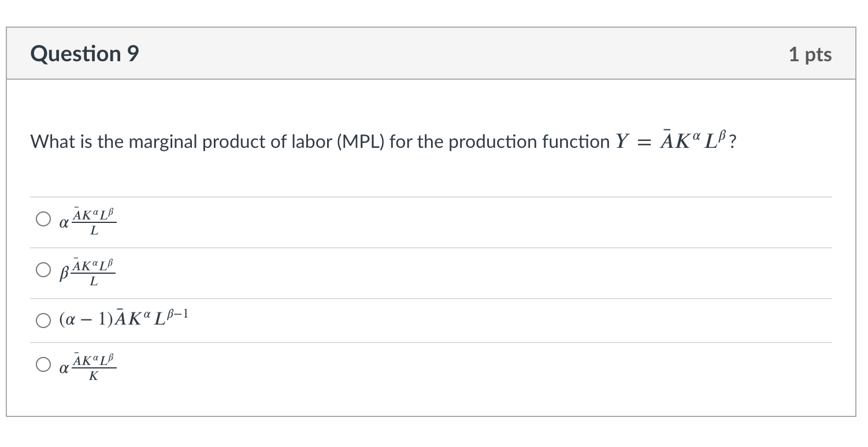Viewport: 868px width, 447px height.
Task: Select the first answer option radio button
Action: click(x=43, y=219)
